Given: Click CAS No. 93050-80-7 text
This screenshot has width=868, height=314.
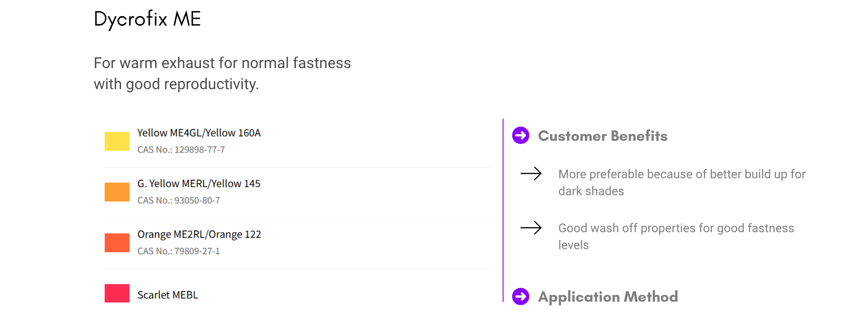Looking at the screenshot, I should click(x=179, y=201).
